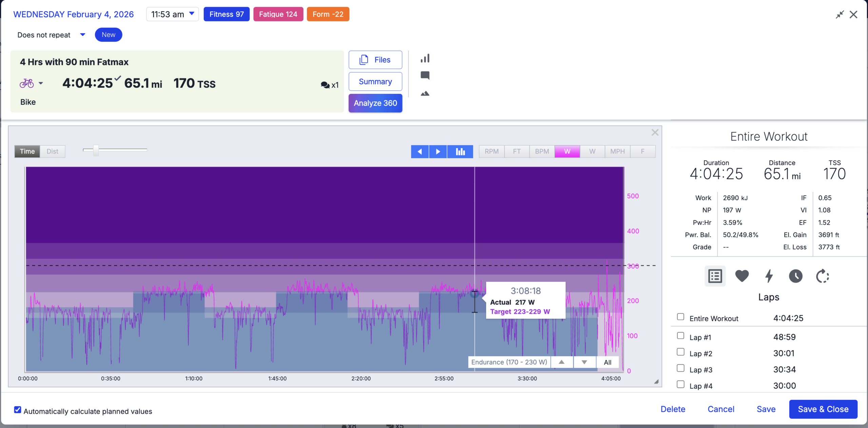
Task: Click the heart rate zones icon
Action: (x=742, y=276)
